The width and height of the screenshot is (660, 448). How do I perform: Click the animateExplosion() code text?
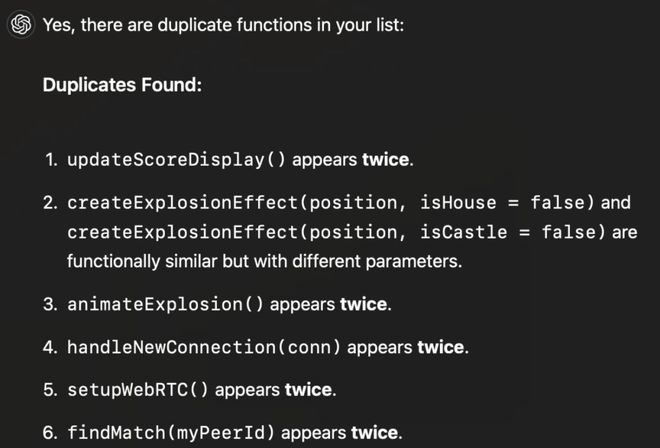[166, 304]
